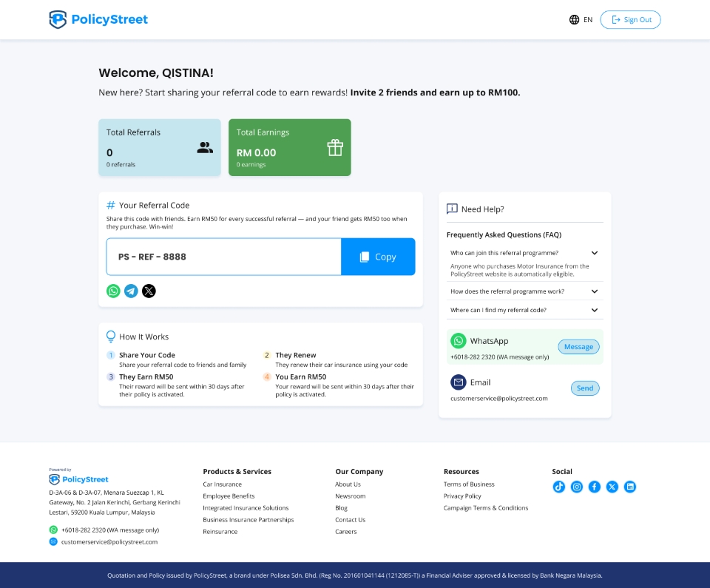Collapse the 'Who can join this referral programme?' FAQ
The image size is (710, 588).
pos(595,253)
